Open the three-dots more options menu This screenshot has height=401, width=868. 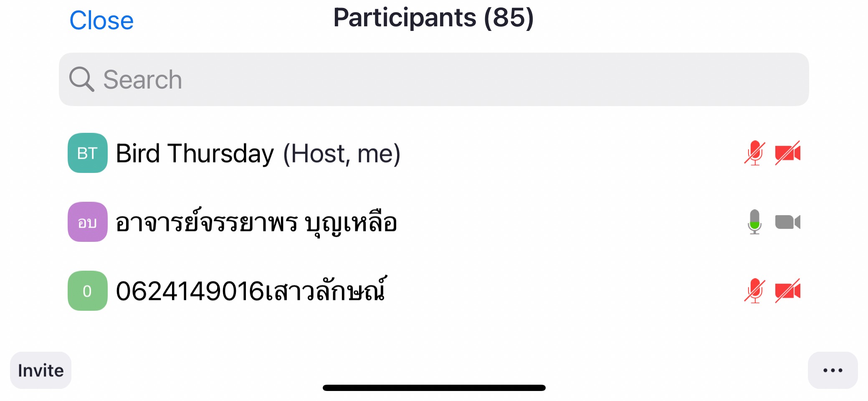point(833,370)
